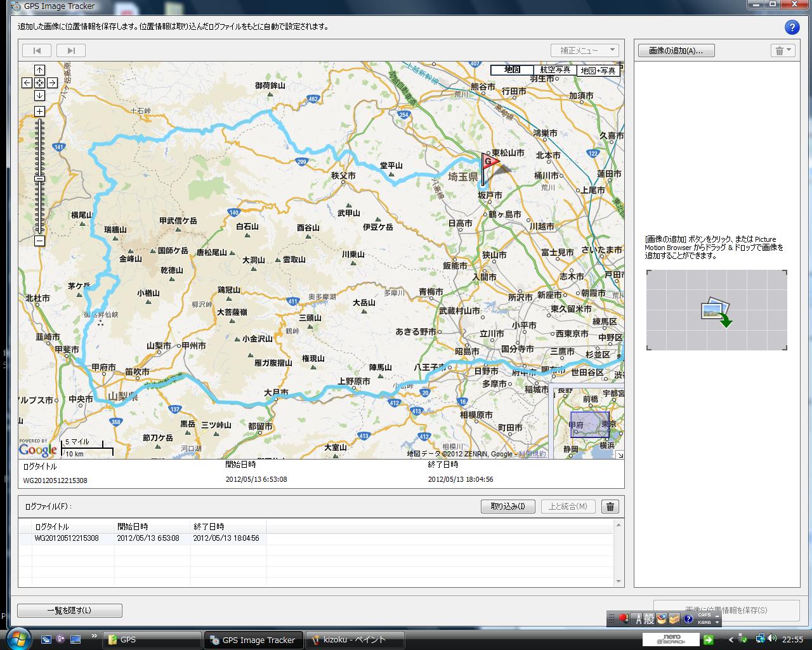Pan the map left with arrow
The width and height of the screenshot is (812, 650).
[27, 83]
